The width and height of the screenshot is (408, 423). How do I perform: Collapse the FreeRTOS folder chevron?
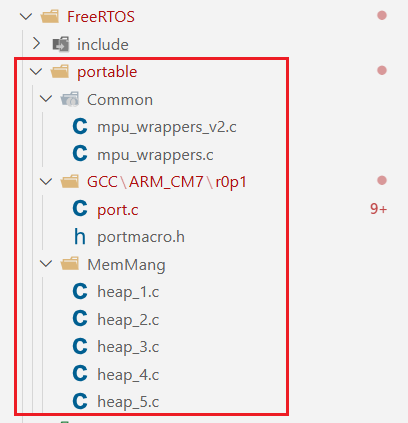(26, 16)
